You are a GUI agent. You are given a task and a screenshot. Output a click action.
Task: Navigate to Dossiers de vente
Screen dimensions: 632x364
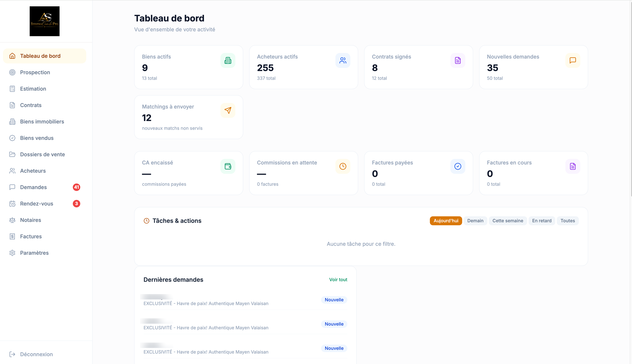(45, 154)
